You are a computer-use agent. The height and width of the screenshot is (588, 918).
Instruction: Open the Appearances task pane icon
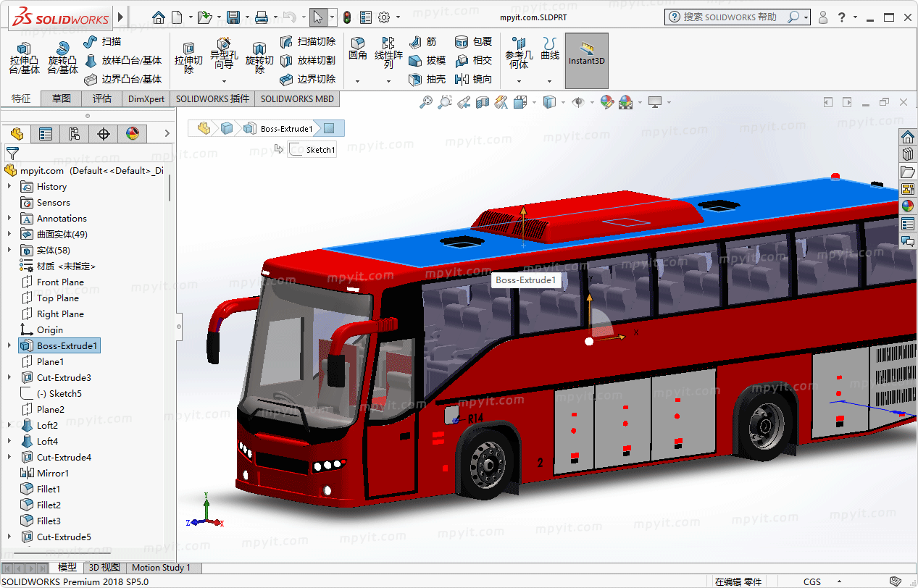(908, 206)
